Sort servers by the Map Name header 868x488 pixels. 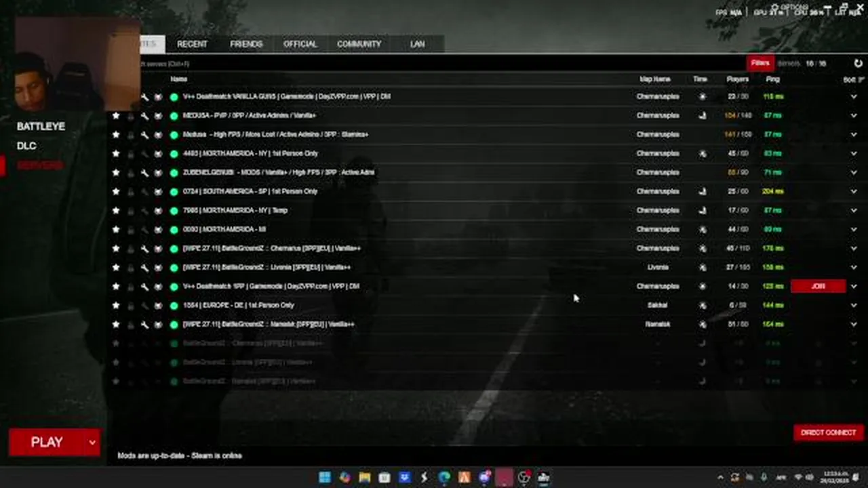click(655, 79)
